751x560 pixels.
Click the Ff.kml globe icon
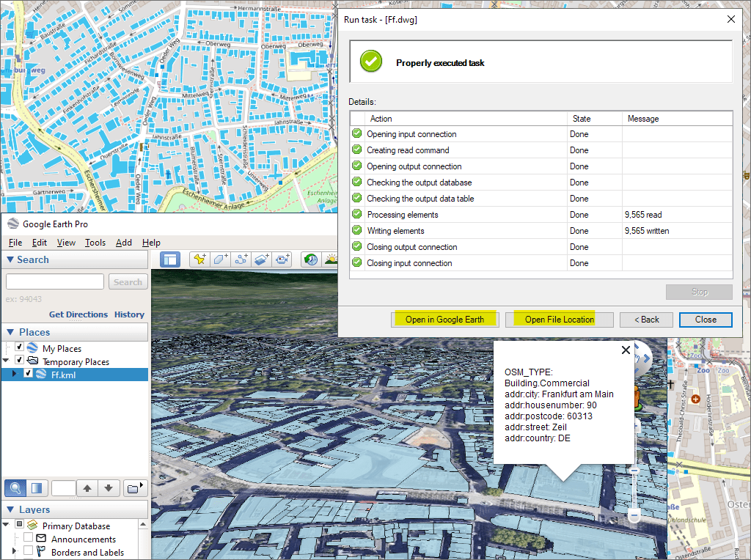pyautogui.click(x=41, y=375)
